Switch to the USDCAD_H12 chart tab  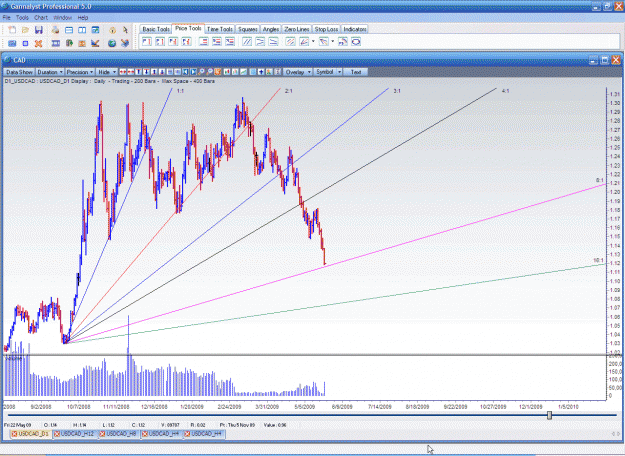coord(77,434)
